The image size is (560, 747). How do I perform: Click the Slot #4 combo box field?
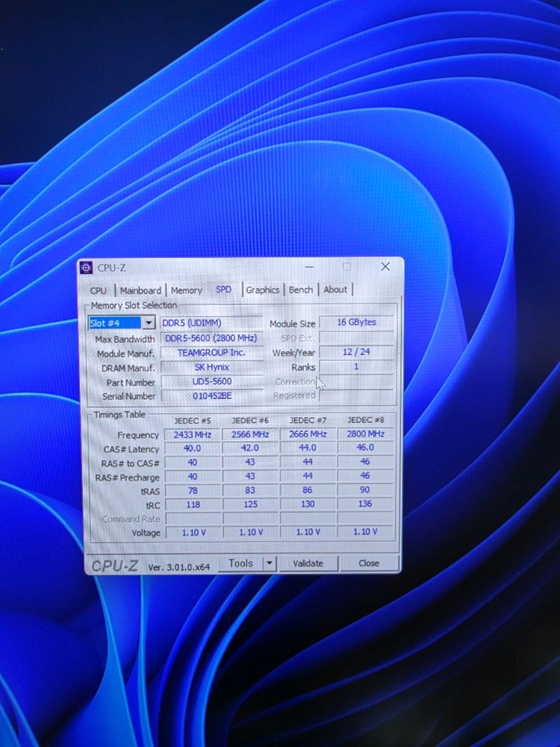point(122,323)
